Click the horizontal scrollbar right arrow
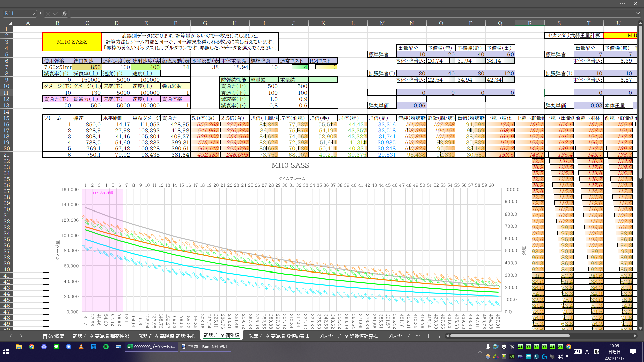The width and height of the screenshot is (644, 362). coord(634,336)
